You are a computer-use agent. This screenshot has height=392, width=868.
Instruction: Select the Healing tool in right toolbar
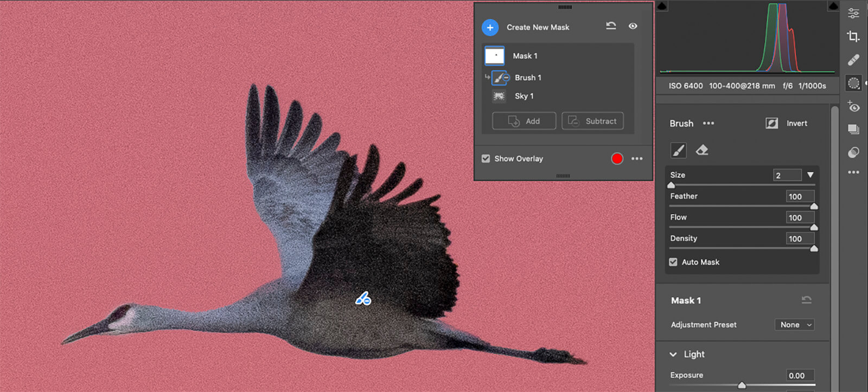point(853,60)
